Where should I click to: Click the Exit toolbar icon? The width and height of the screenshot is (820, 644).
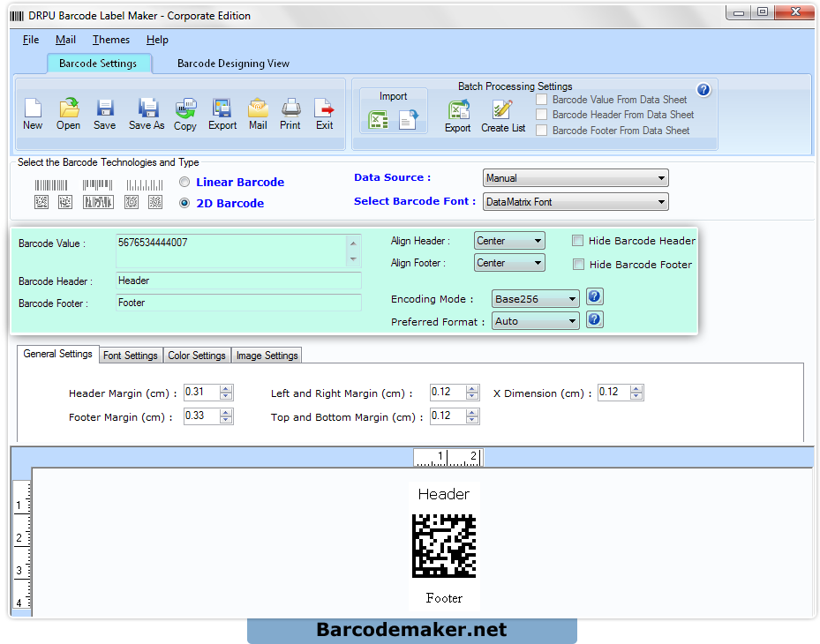tap(325, 109)
